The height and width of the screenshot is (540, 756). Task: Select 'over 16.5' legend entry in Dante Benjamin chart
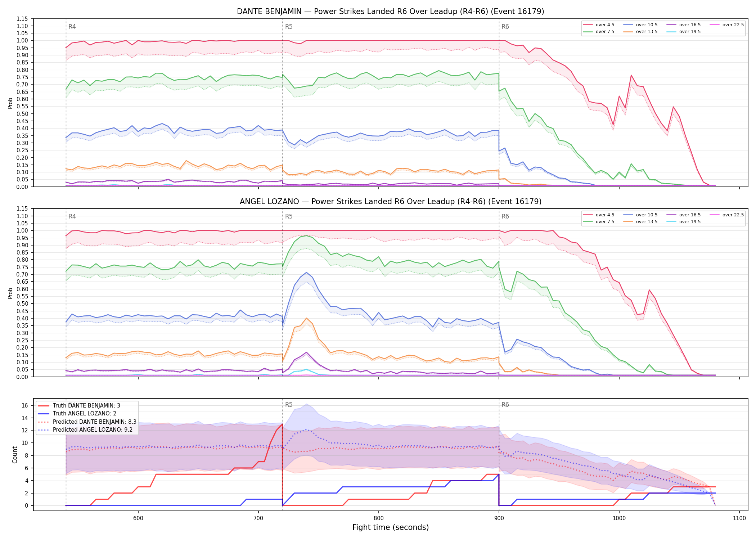(684, 25)
